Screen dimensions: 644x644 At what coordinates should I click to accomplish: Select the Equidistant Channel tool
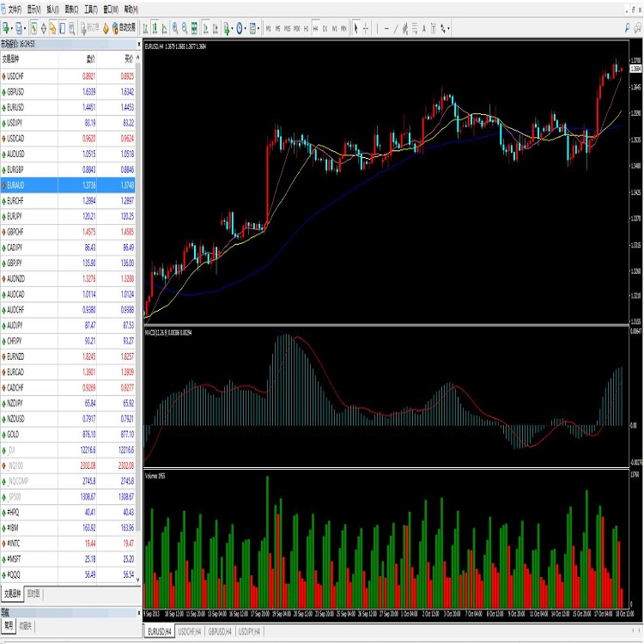point(405,28)
